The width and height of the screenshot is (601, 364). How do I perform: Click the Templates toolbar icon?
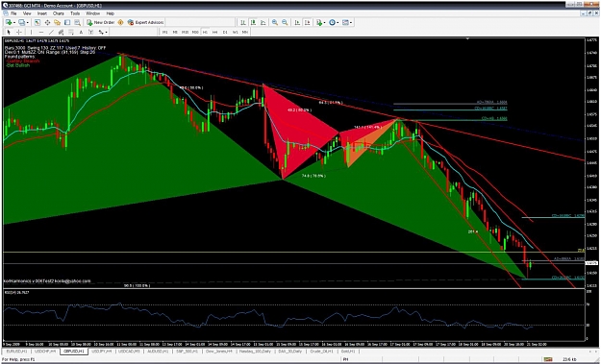pyautogui.click(x=345, y=23)
